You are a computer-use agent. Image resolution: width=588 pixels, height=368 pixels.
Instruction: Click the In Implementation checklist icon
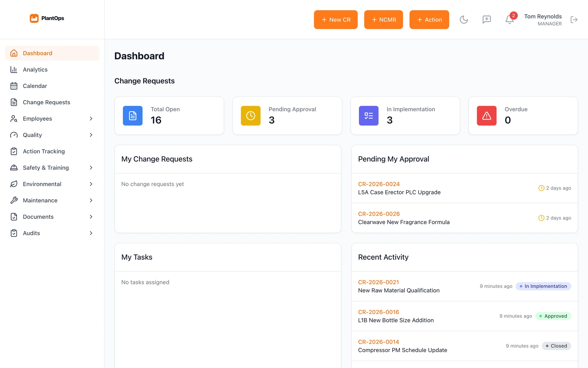368,116
